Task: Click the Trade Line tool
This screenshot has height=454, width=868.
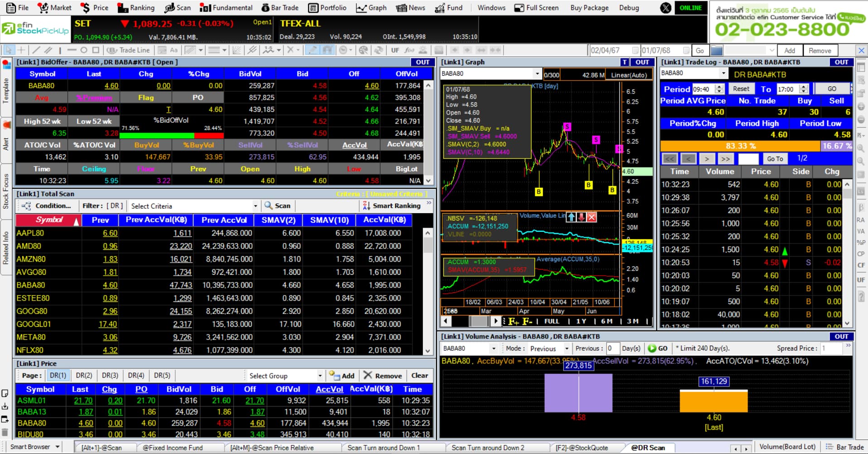Action: (x=128, y=50)
